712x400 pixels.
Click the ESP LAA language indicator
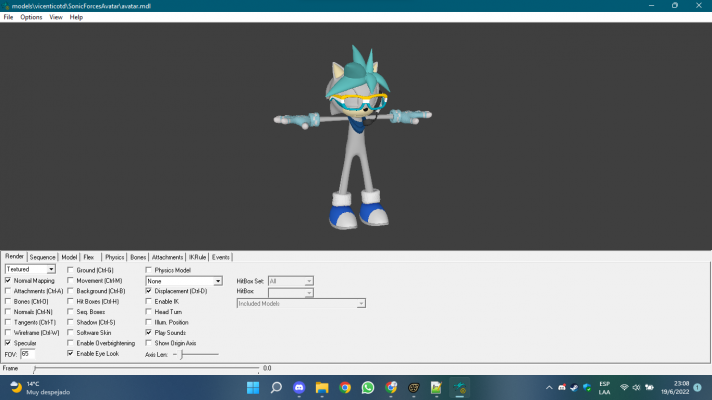[604, 387]
